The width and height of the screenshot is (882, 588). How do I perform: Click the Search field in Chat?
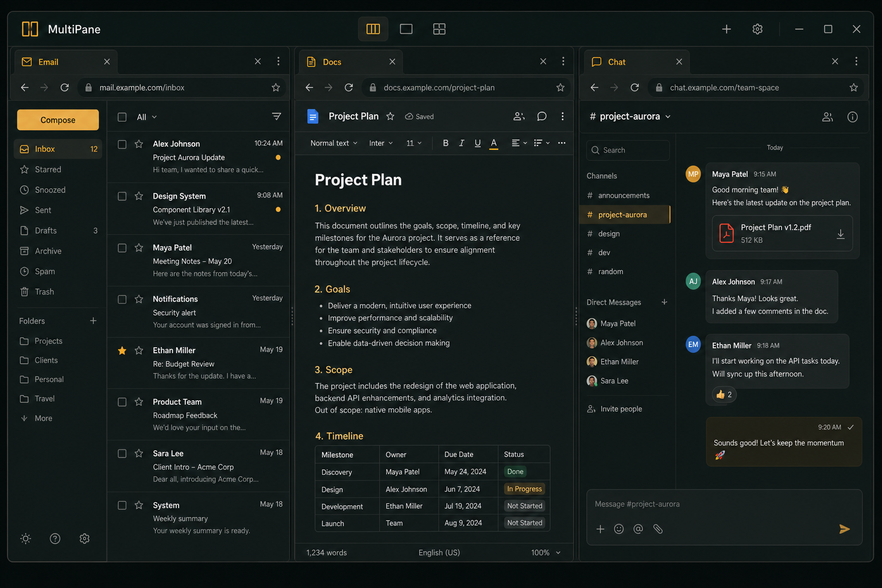pyautogui.click(x=628, y=150)
